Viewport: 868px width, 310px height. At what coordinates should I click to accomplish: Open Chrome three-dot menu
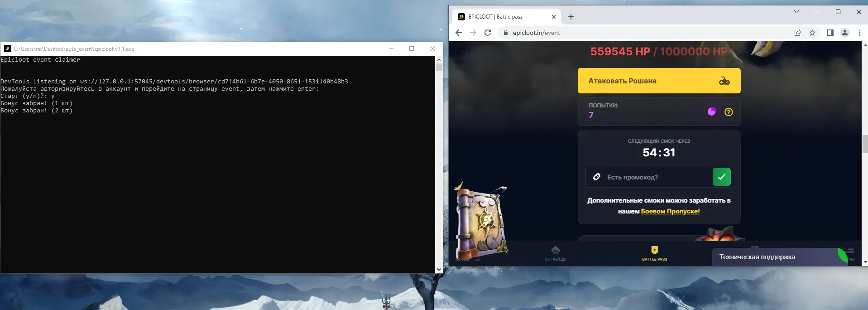pos(859,33)
